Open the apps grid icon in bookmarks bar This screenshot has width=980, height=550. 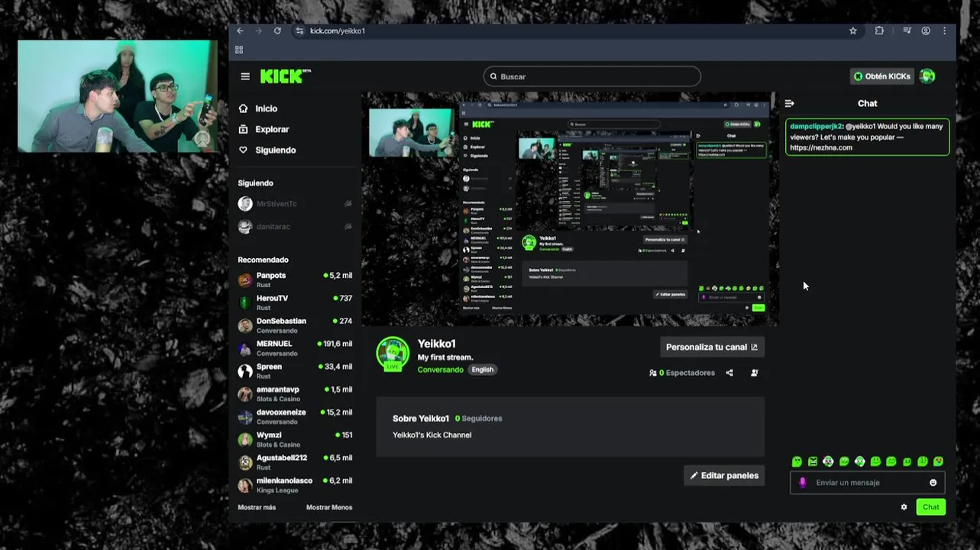(x=239, y=50)
